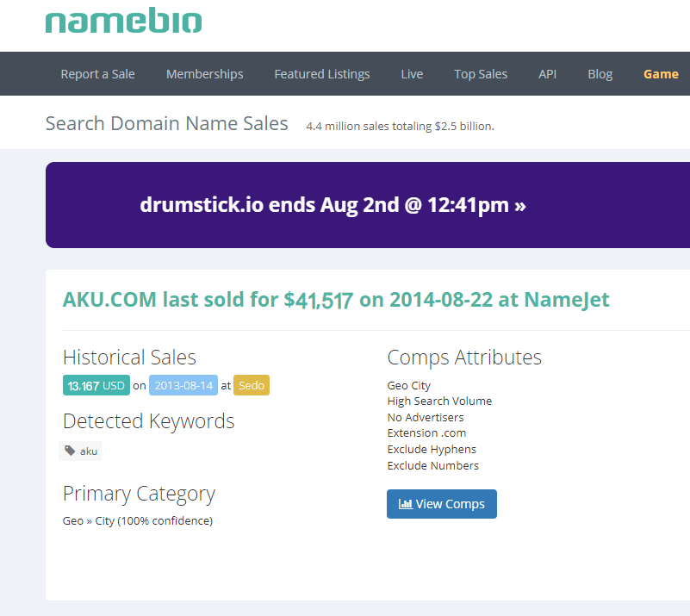Viewport: 690px width, 616px height.
Task: Open the Report a Sale page
Action: click(x=97, y=74)
